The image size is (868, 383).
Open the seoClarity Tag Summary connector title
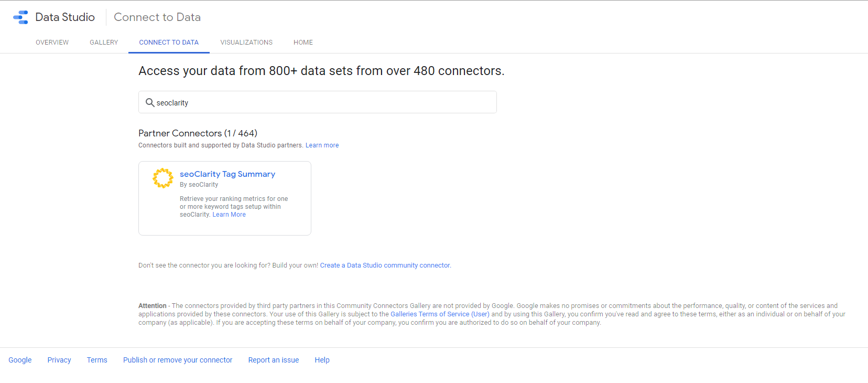tap(227, 174)
